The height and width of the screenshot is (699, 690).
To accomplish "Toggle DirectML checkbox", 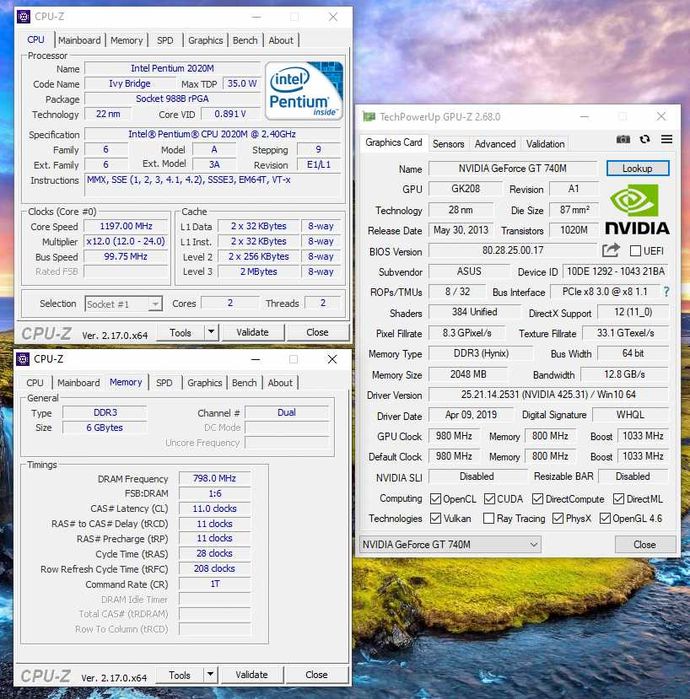I will coord(618,498).
